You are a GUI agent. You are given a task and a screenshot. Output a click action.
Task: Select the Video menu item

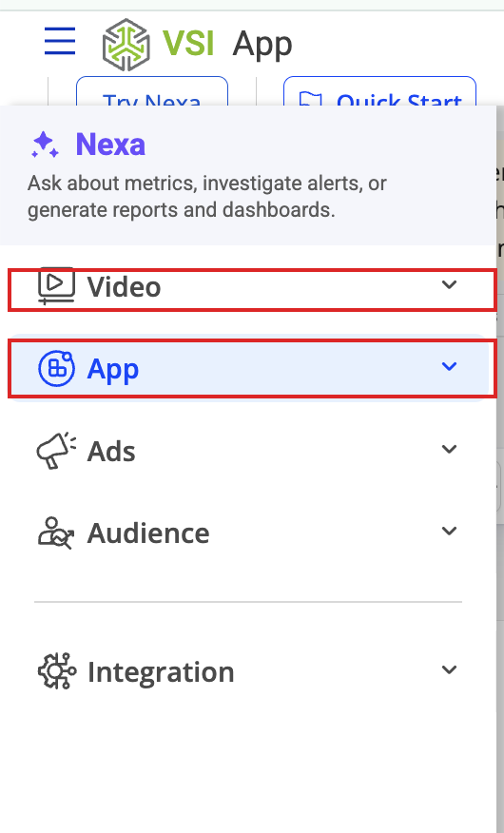(x=252, y=289)
